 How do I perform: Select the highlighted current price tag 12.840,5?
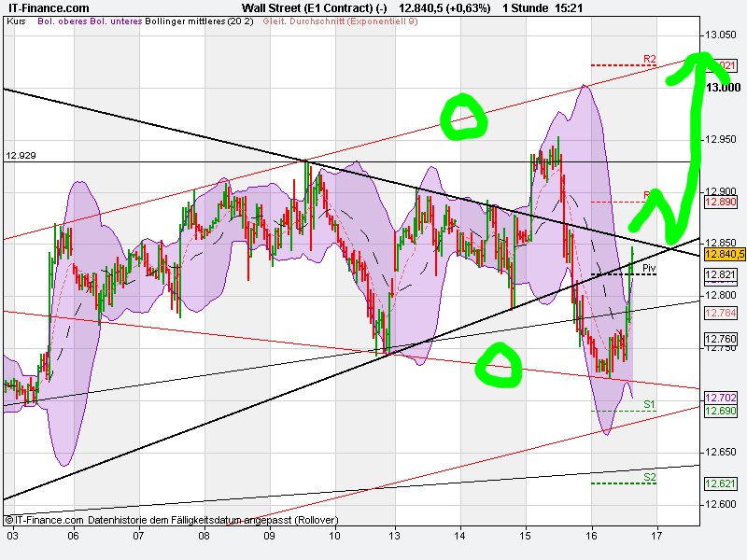[x=721, y=252]
